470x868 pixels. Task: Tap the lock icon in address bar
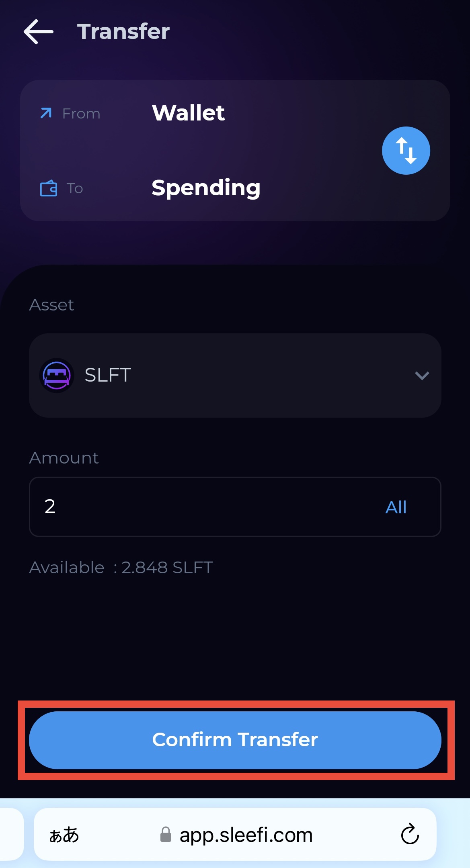166,834
